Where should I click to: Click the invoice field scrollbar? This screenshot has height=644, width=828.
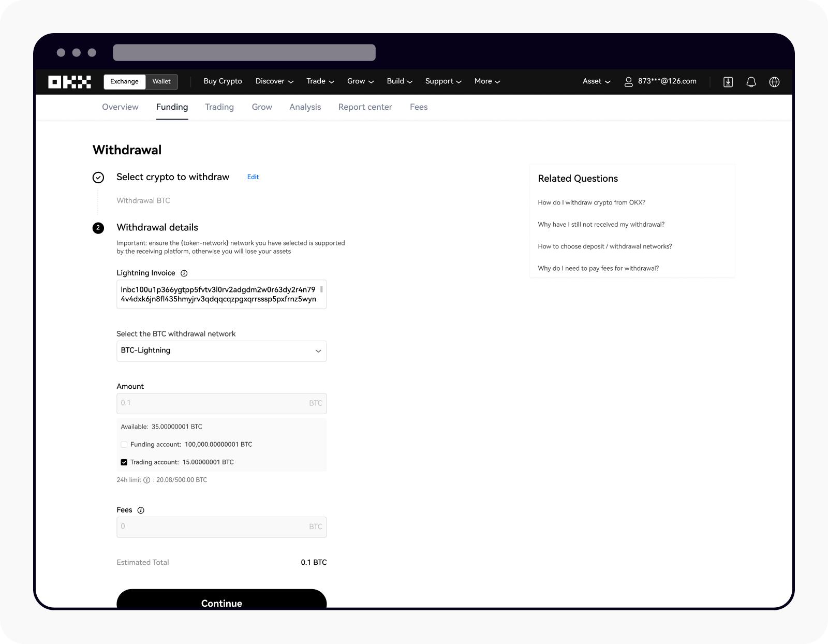click(321, 289)
